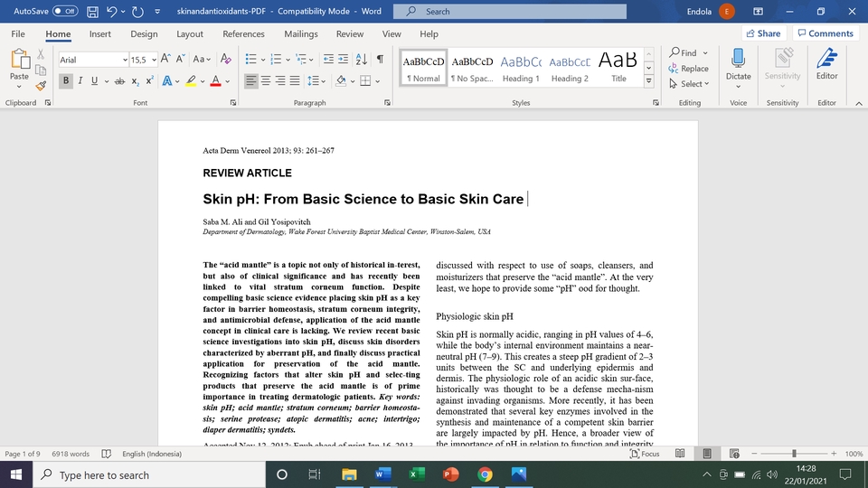868x488 pixels.
Task: Center align the paragraph
Action: point(266,80)
